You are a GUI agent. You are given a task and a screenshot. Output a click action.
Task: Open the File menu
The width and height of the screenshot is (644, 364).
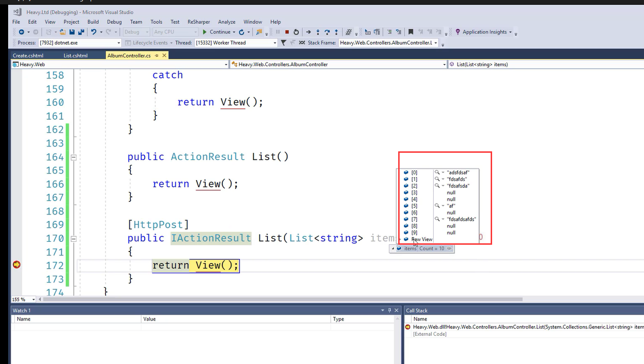click(x=16, y=22)
